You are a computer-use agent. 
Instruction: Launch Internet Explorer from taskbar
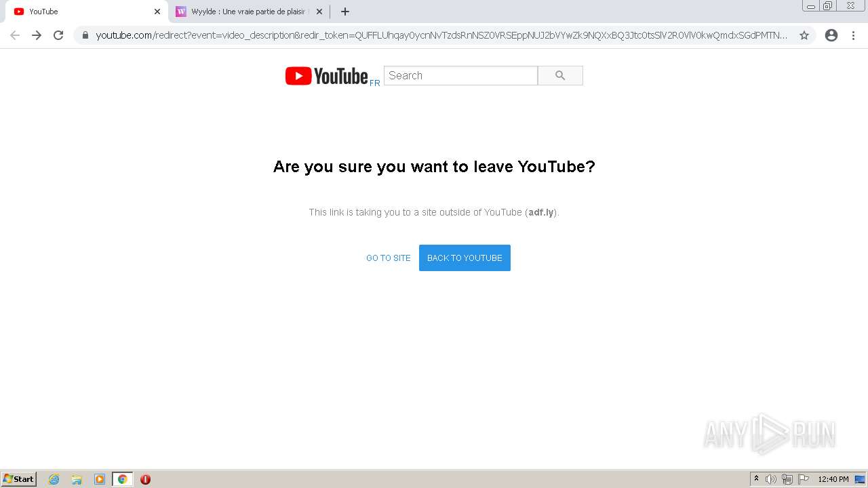click(54, 479)
